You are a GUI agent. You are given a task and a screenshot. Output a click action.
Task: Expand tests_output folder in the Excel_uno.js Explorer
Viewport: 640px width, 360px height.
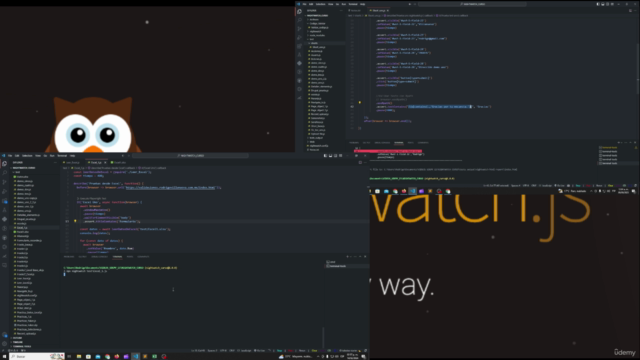[x=316, y=138]
